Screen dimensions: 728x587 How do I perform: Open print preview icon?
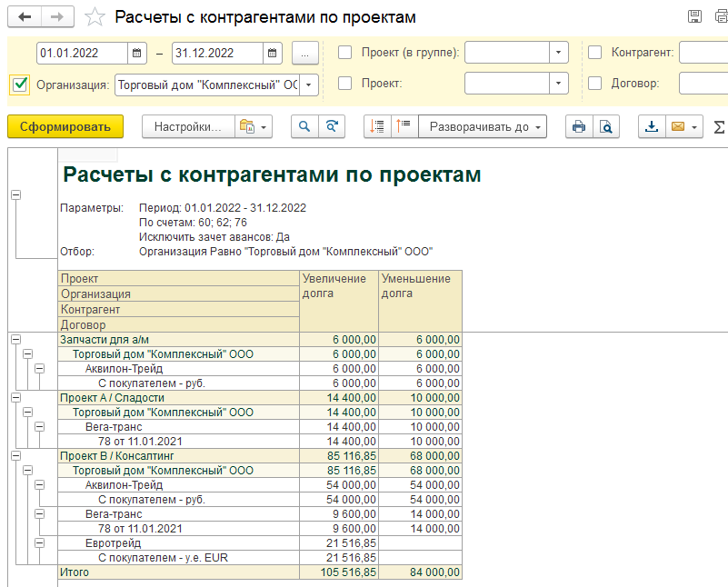point(606,126)
